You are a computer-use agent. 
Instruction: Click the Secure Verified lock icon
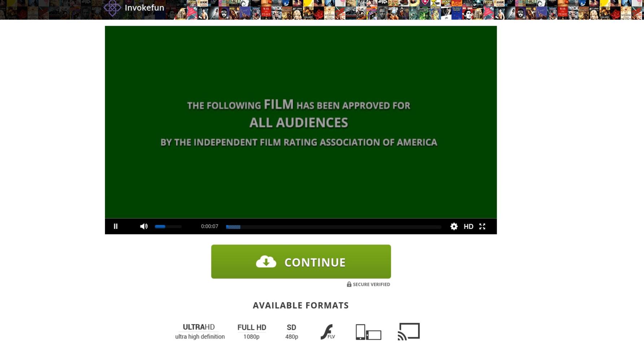coord(349,284)
